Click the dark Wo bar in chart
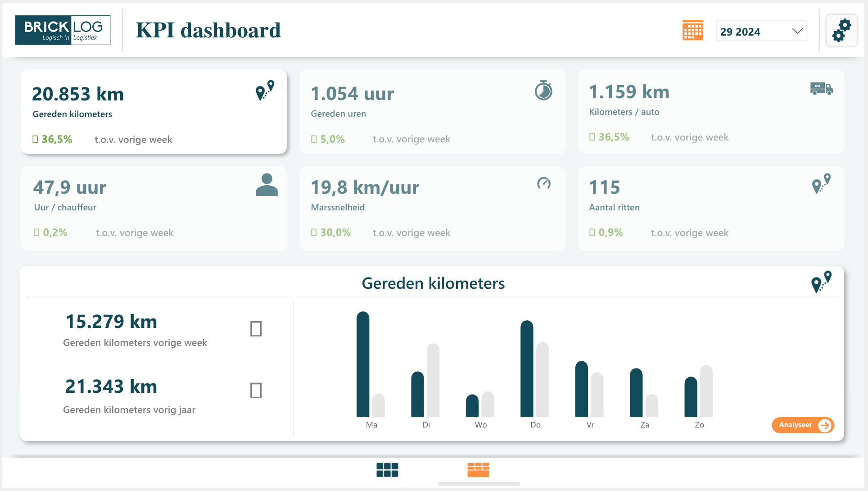 [472, 405]
